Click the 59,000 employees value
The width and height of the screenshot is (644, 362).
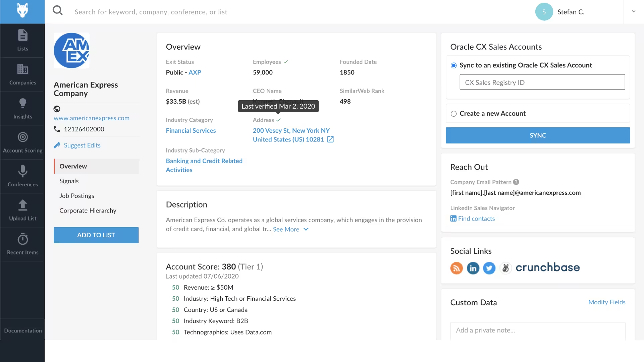click(x=263, y=72)
